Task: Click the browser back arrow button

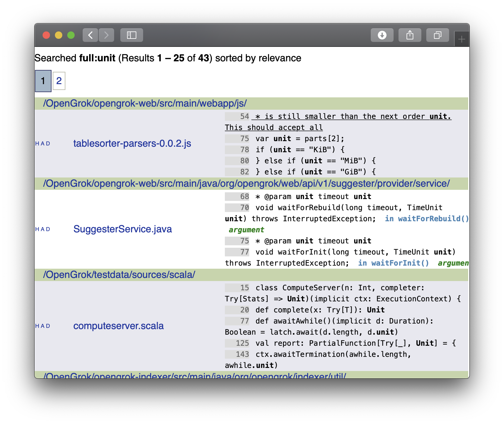Action: click(x=90, y=35)
